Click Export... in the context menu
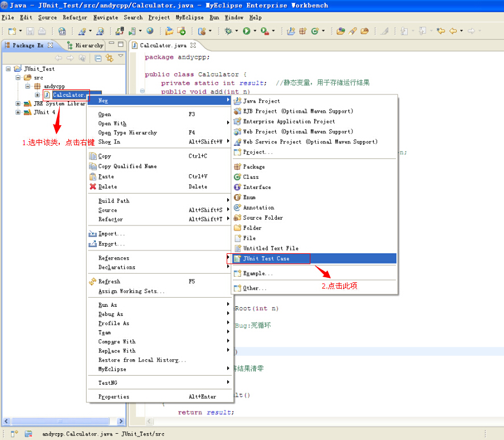 [159, 244]
